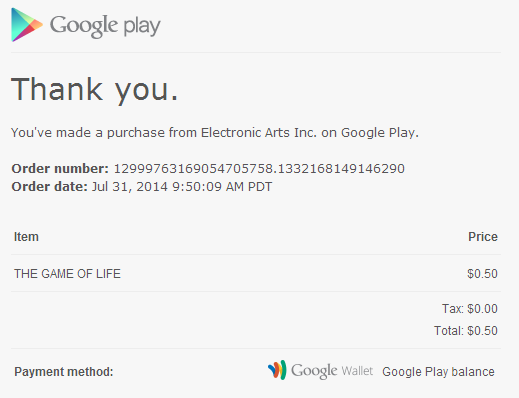Image resolution: width=519 pixels, height=398 pixels.
Task: Click the Payment method label
Action: click(x=64, y=372)
